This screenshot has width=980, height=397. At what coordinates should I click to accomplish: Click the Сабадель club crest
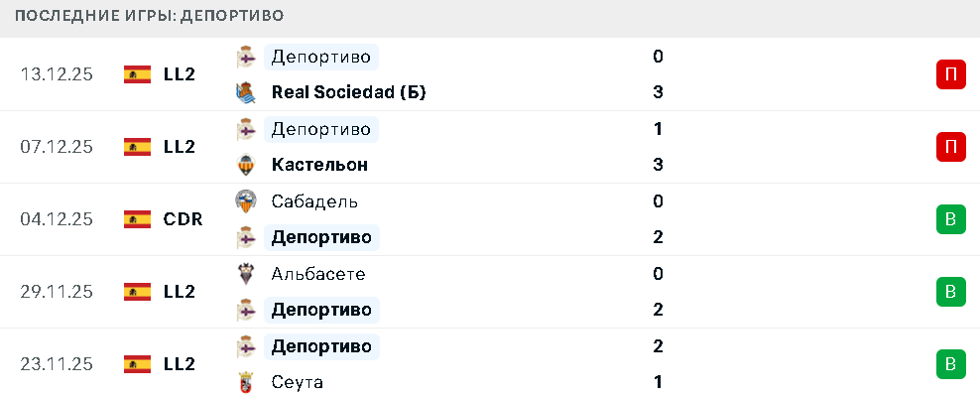point(246,200)
